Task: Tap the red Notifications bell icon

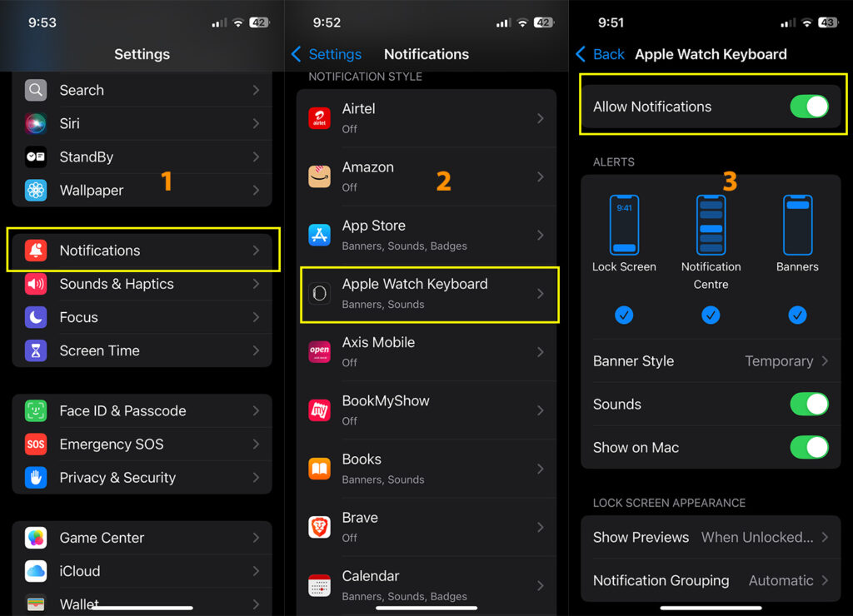Action: pyautogui.click(x=36, y=250)
